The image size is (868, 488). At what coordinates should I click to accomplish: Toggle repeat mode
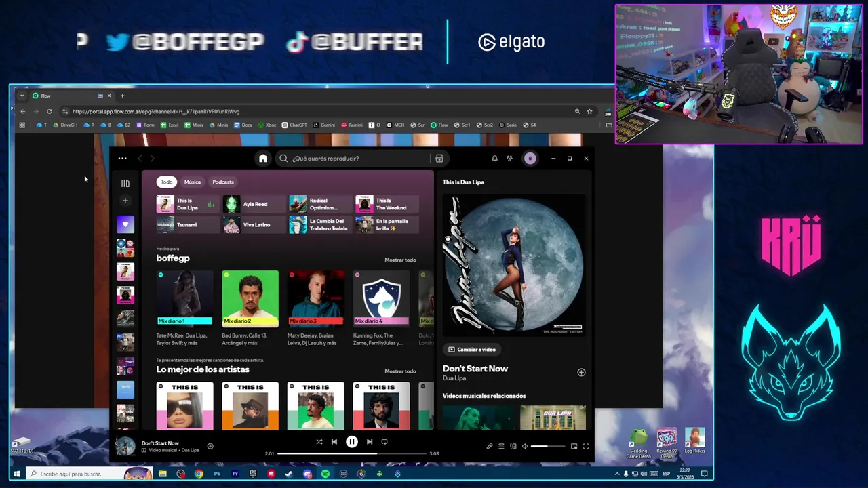pyautogui.click(x=384, y=442)
